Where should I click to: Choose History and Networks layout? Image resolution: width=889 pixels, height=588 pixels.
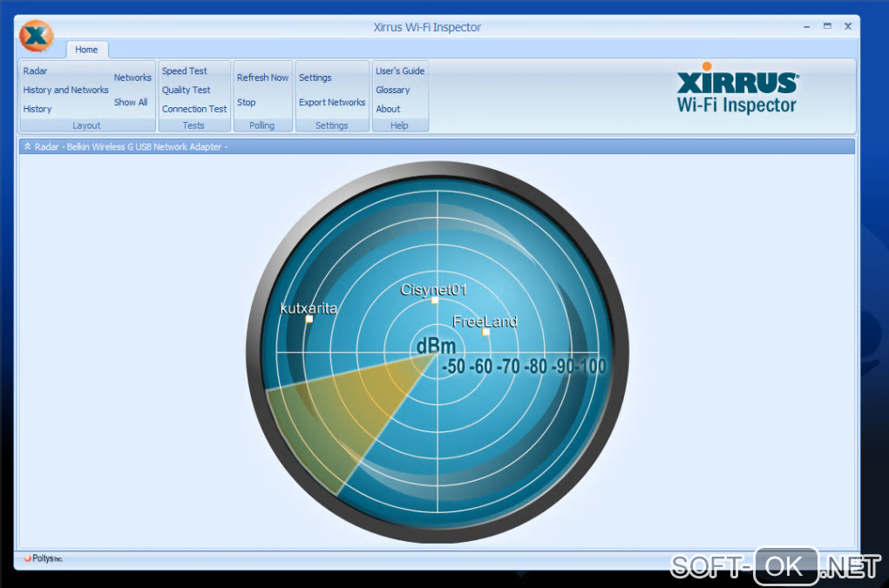pyautogui.click(x=65, y=90)
